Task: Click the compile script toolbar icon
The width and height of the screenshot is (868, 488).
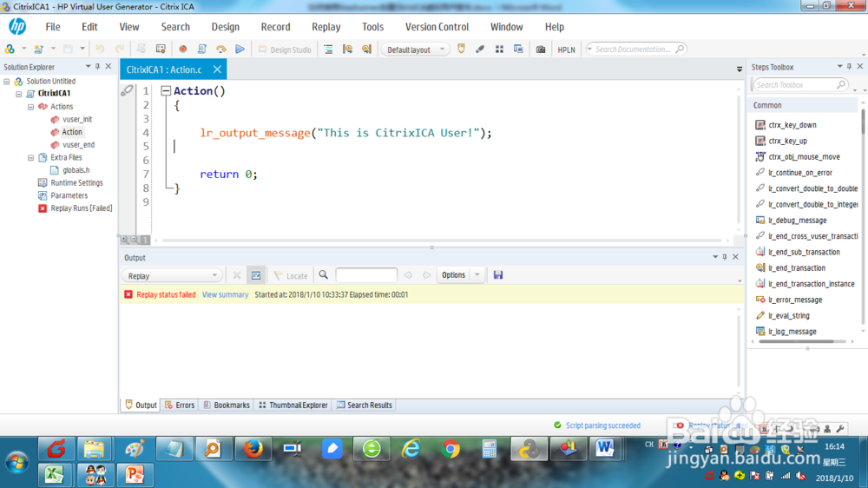Action: 202,49
